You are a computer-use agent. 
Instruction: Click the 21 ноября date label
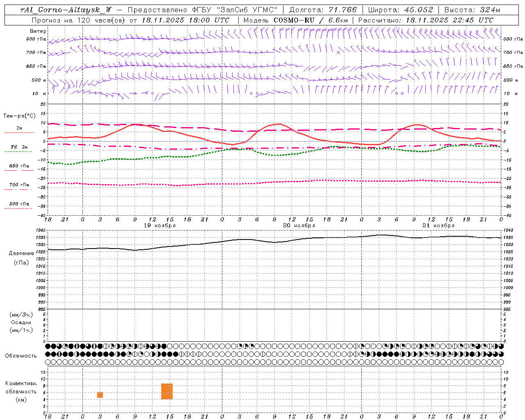coord(438,226)
